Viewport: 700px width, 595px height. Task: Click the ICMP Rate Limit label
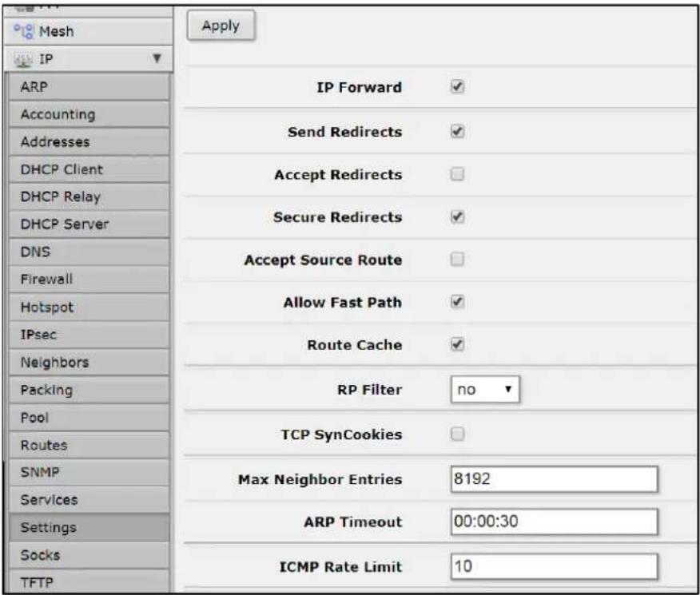click(340, 567)
